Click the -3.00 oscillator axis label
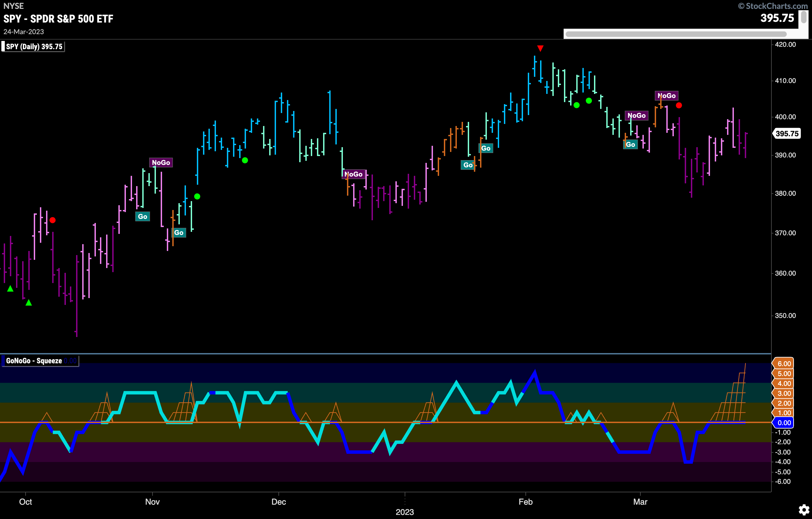Image resolution: width=812 pixels, height=519 pixels. click(783, 452)
